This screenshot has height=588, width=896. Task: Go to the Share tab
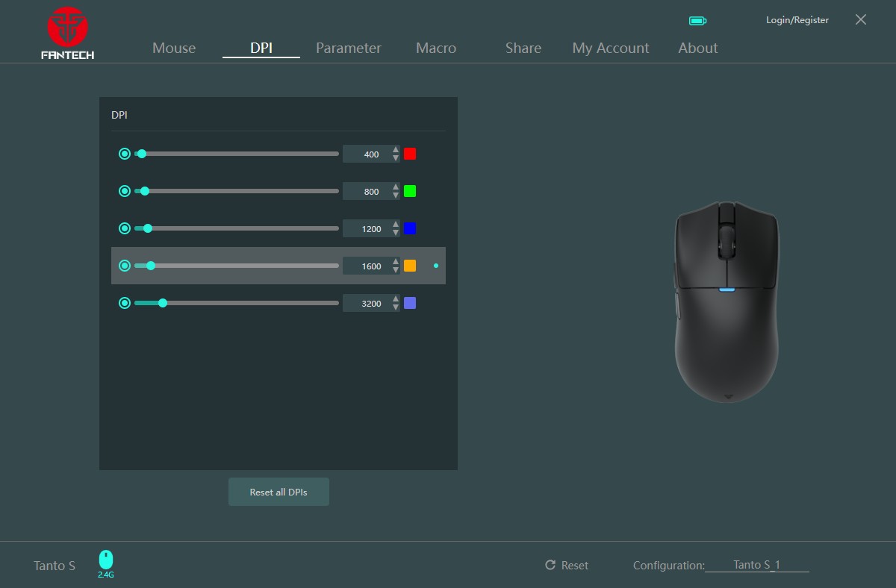pos(523,48)
